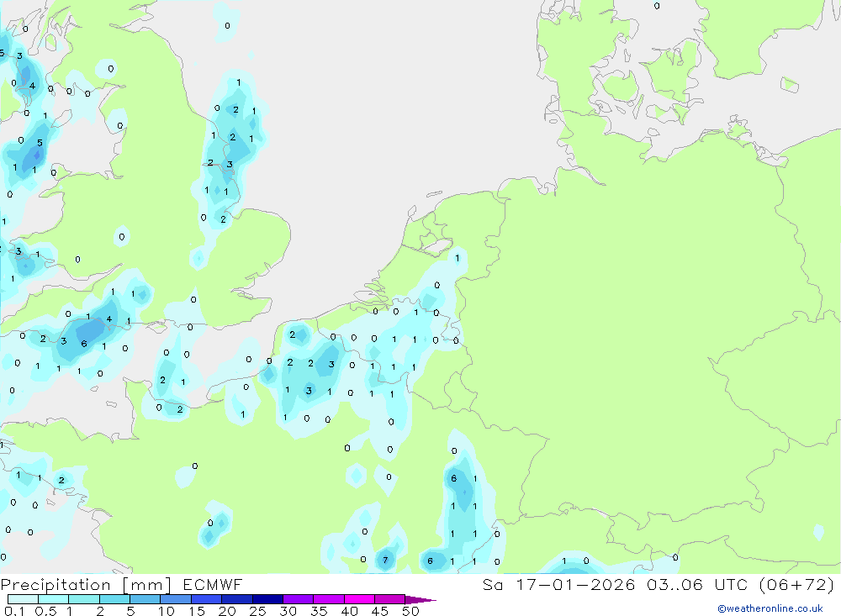Click the legend label '30'

[x=288, y=611]
